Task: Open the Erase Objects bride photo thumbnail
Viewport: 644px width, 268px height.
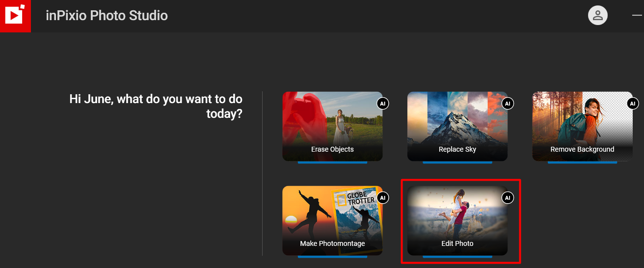Action: click(332, 126)
